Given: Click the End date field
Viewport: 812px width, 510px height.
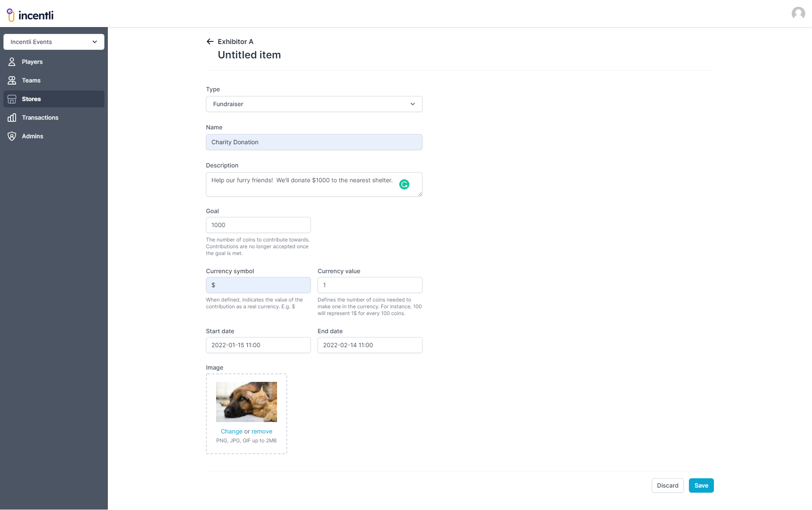Looking at the screenshot, I should pos(370,345).
